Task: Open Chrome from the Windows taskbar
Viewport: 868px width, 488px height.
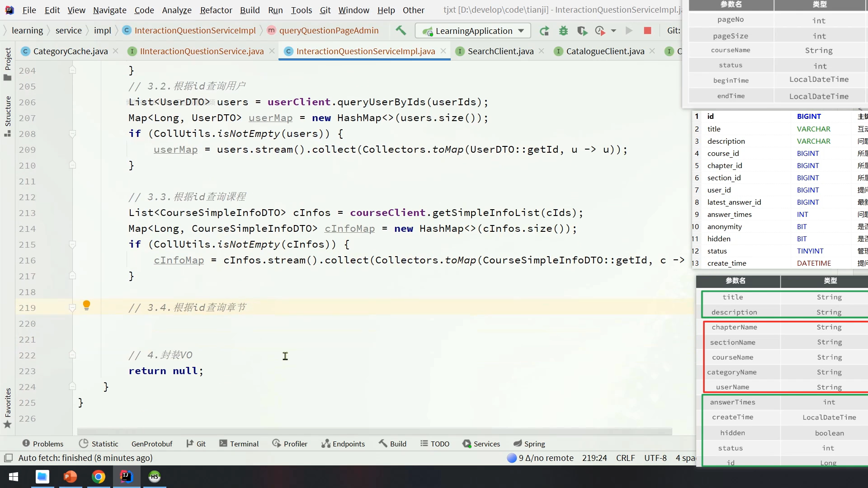Action: coord(99,477)
